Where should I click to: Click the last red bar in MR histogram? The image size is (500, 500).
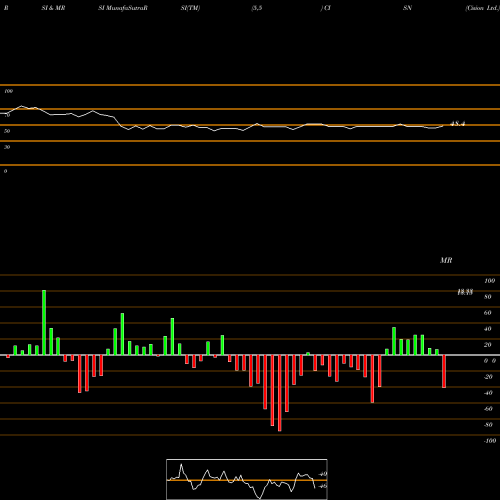[444, 371]
